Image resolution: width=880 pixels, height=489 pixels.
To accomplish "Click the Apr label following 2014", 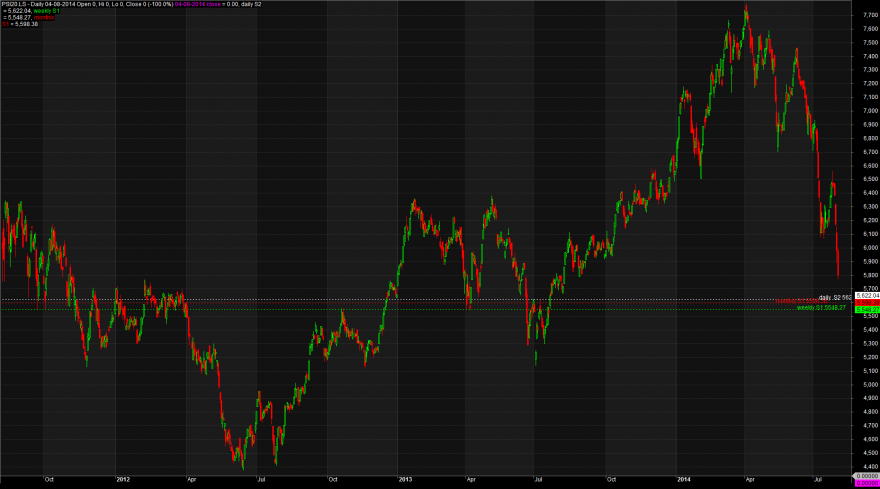I will click(750, 479).
